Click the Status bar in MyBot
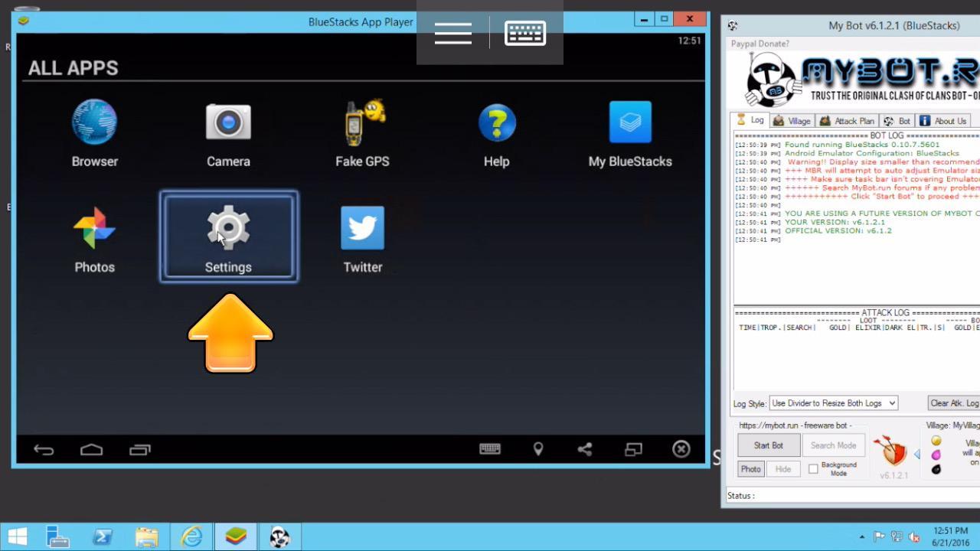Image resolution: width=980 pixels, height=551 pixels. [851, 496]
